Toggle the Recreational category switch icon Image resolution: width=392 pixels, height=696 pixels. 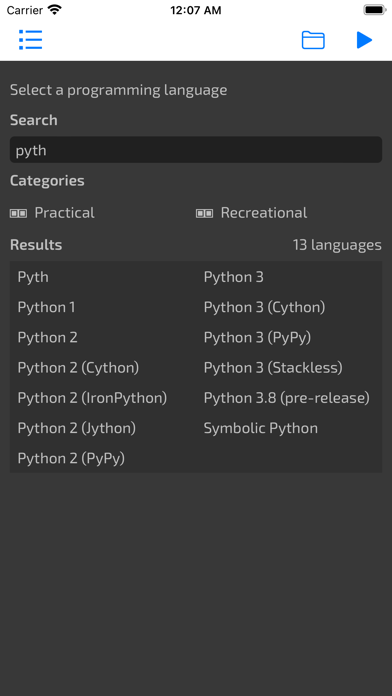coord(204,214)
